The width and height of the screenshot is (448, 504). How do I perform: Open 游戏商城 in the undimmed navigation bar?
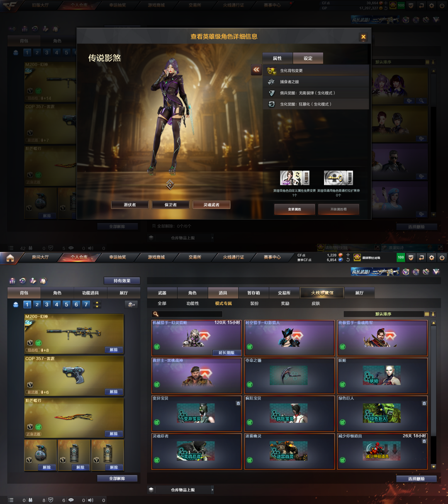coord(156,257)
